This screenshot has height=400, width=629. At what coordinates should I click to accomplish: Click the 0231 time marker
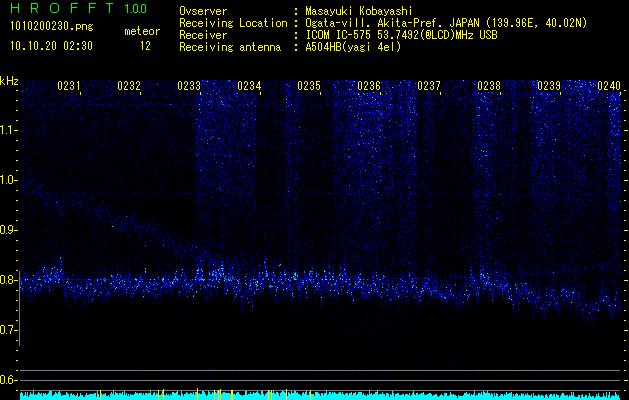[x=69, y=86]
